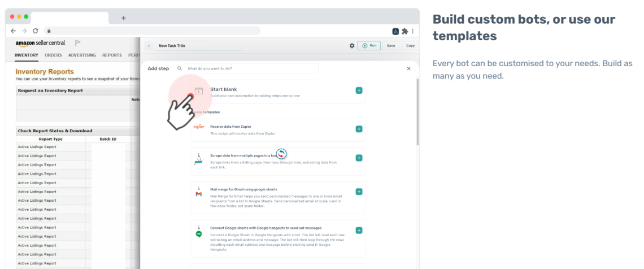Open a new browser tab
The width and height of the screenshot is (644, 269).
click(x=123, y=18)
